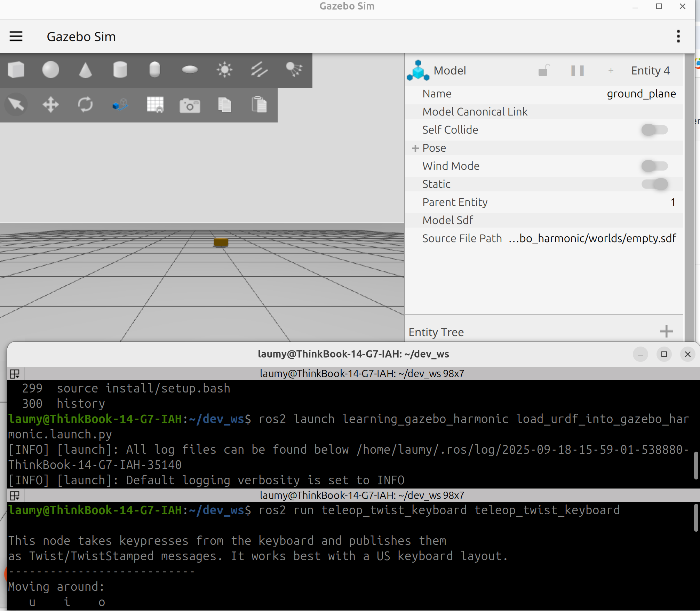Enable the Wind Mode switch
Image resolution: width=700 pixels, height=611 pixels.
pyautogui.click(x=654, y=166)
